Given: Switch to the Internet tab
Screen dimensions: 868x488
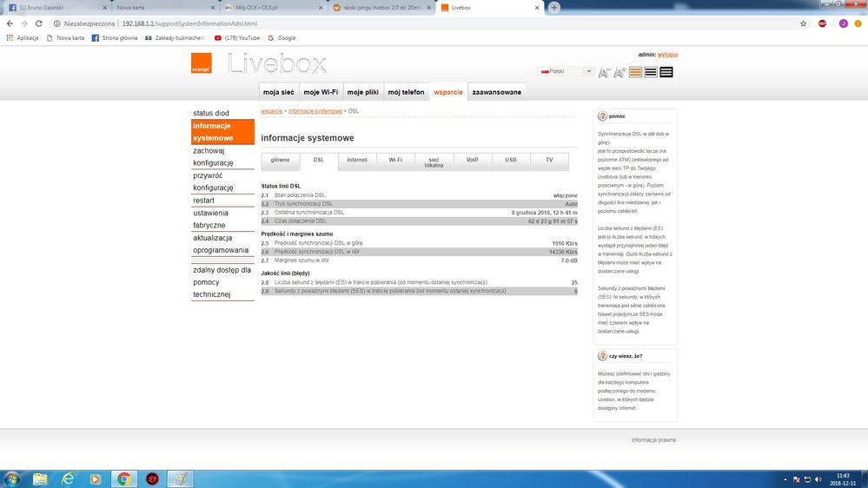Looking at the screenshot, I should pyautogui.click(x=357, y=161).
